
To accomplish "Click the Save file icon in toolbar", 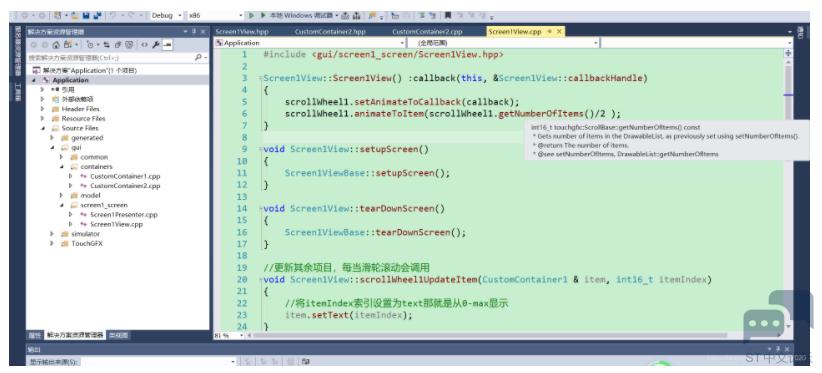I will point(86,16).
